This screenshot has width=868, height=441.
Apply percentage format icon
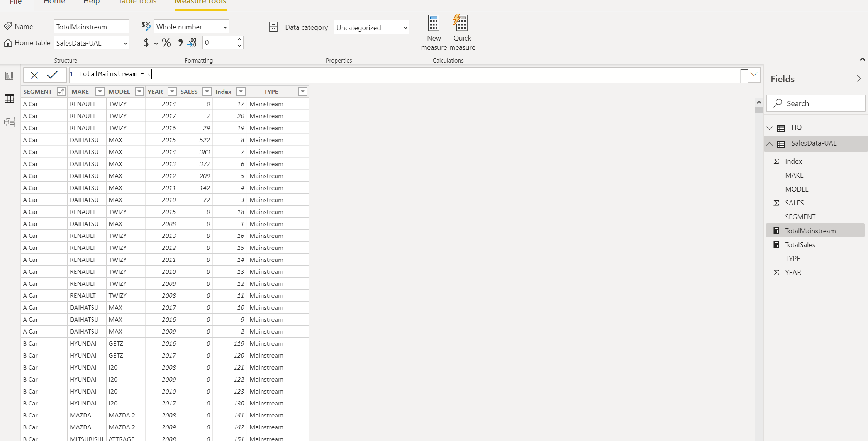(x=166, y=42)
